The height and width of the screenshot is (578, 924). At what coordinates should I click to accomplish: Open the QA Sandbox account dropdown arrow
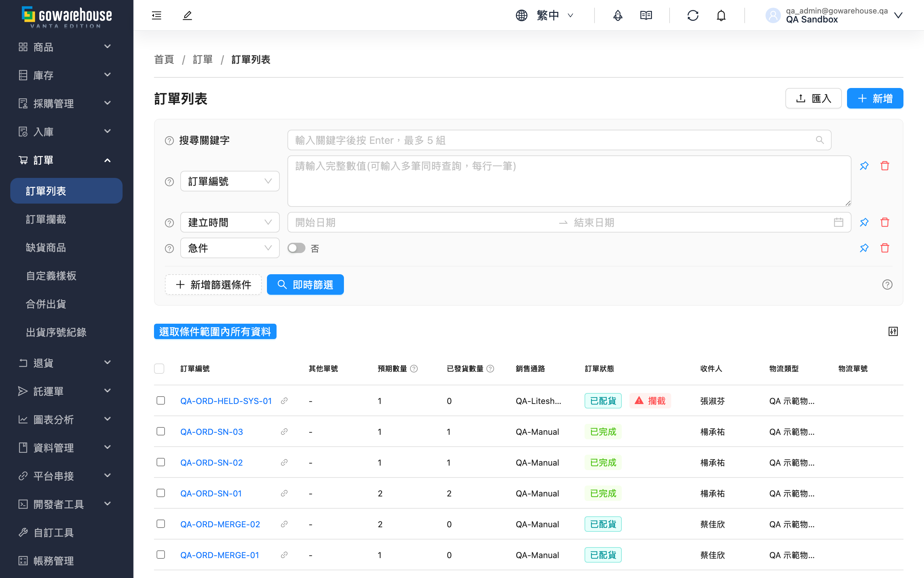click(898, 15)
